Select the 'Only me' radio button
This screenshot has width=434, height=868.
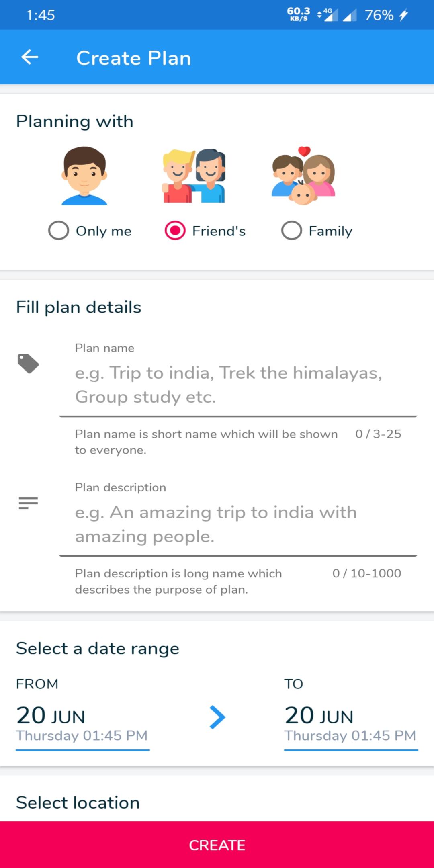(59, 231)
